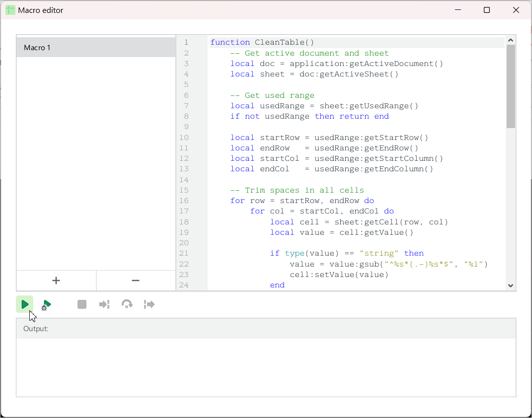
Task: Run the macro with the green play button
Action: coord(25,304)
